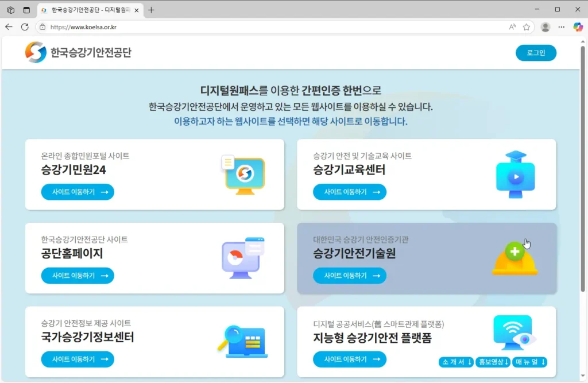Close the 한국승강기안전공단 tab
The image size is (588, 383).
tap(137, 10)
